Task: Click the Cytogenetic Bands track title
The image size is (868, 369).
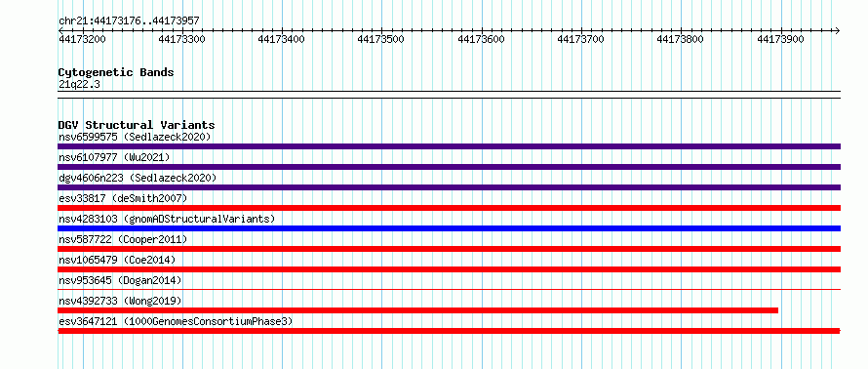Action: (x=116, y=72)
